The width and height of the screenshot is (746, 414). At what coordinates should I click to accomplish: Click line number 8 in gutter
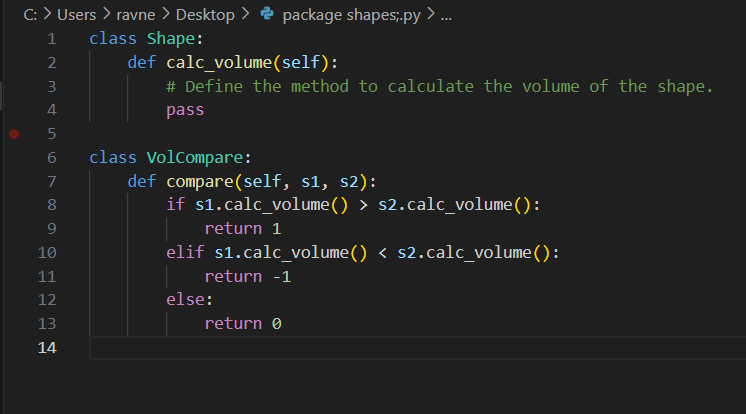pos(52,205)
